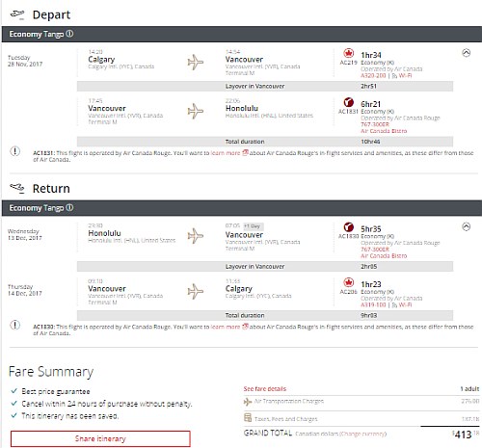Click the Fare Summary heading
The height and width of the screenshot is (448, 482).
51,372
